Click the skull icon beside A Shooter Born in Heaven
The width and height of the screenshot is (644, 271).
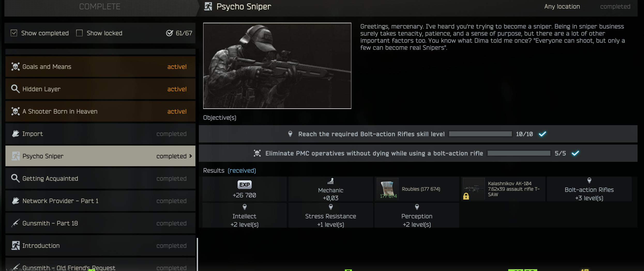click(x=15, y=111)
